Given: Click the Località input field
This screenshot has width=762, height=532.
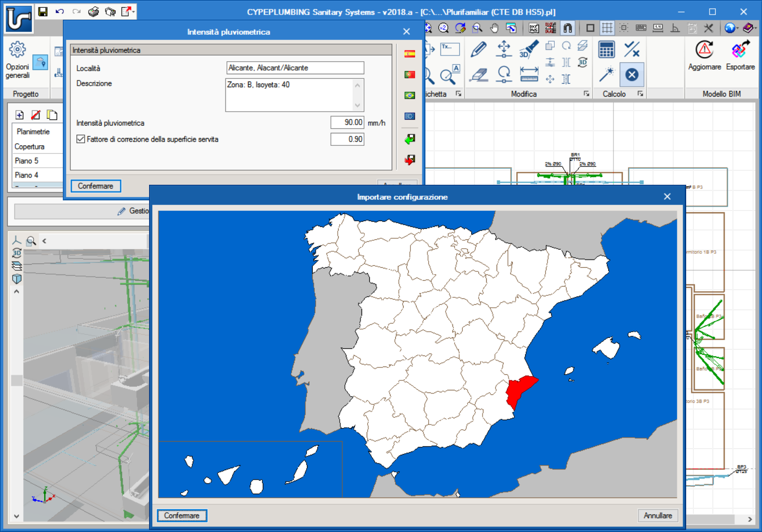Looking at the screenshot, I should click(295, 67).
